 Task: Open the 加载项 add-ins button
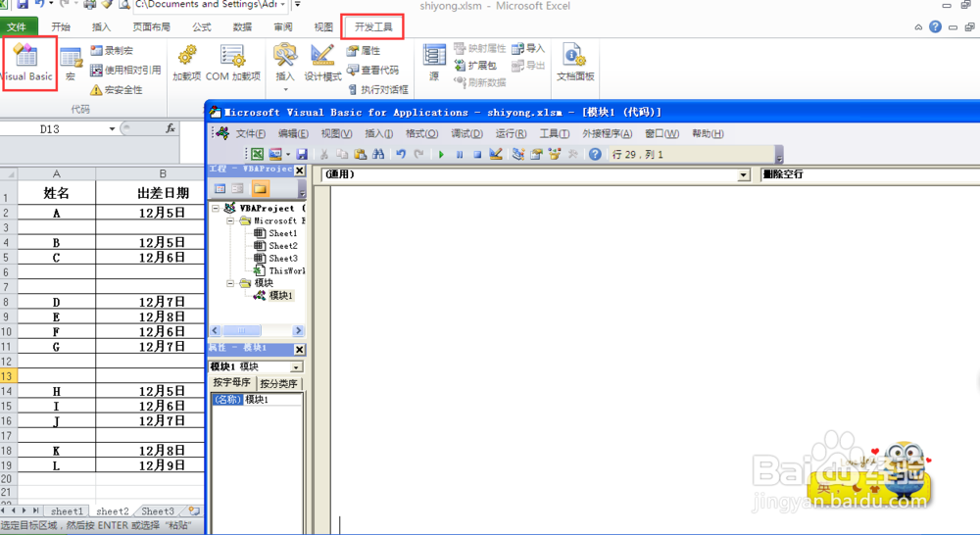(x=186, y=63)
